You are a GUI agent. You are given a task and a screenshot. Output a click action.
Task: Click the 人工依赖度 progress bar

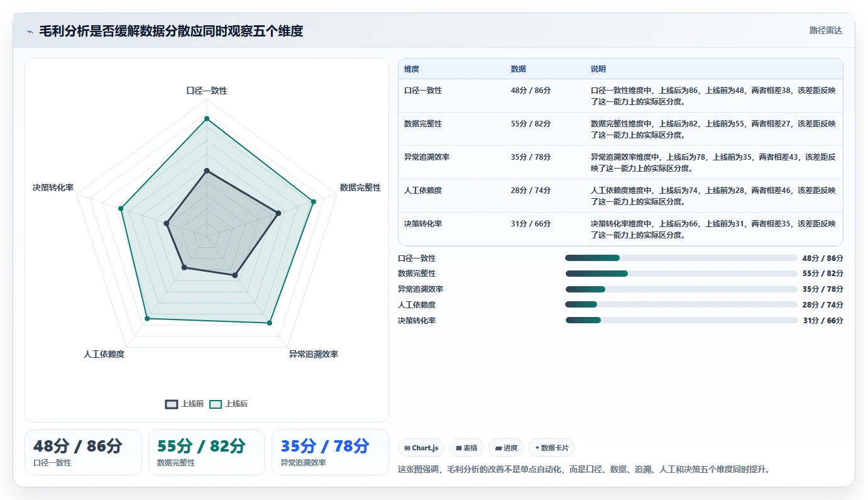coord(681,304)
